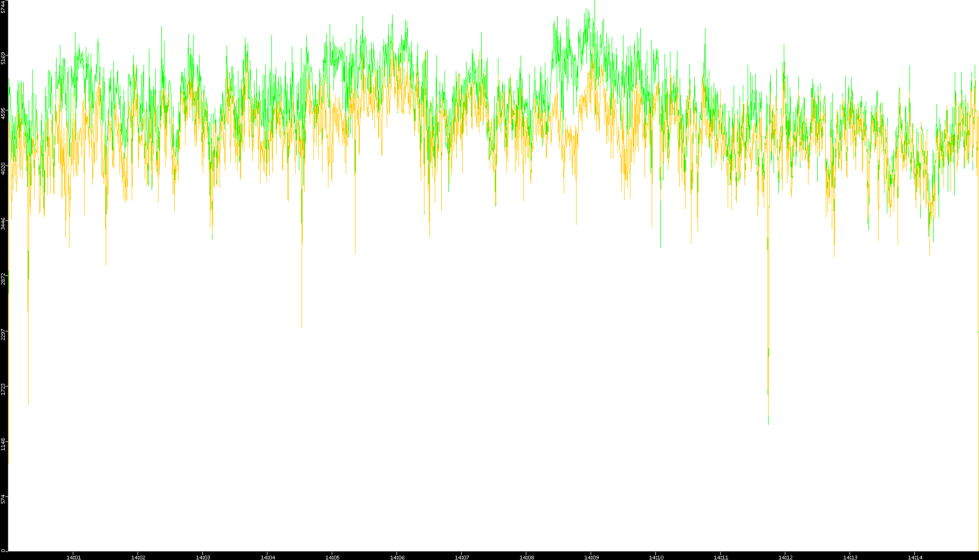
Task: Select the 2872 y-axis label
Action: tap(4, 279)
